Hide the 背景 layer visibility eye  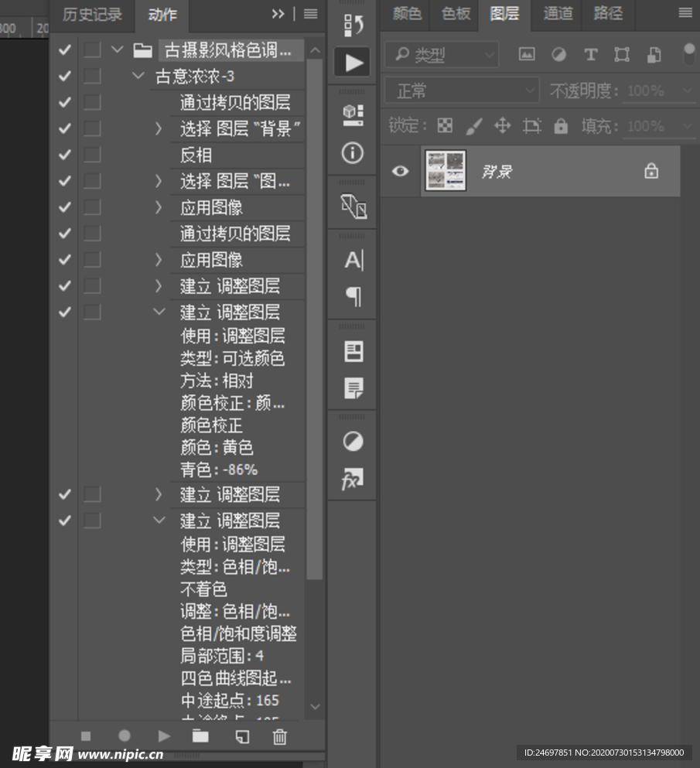[400, 171]
